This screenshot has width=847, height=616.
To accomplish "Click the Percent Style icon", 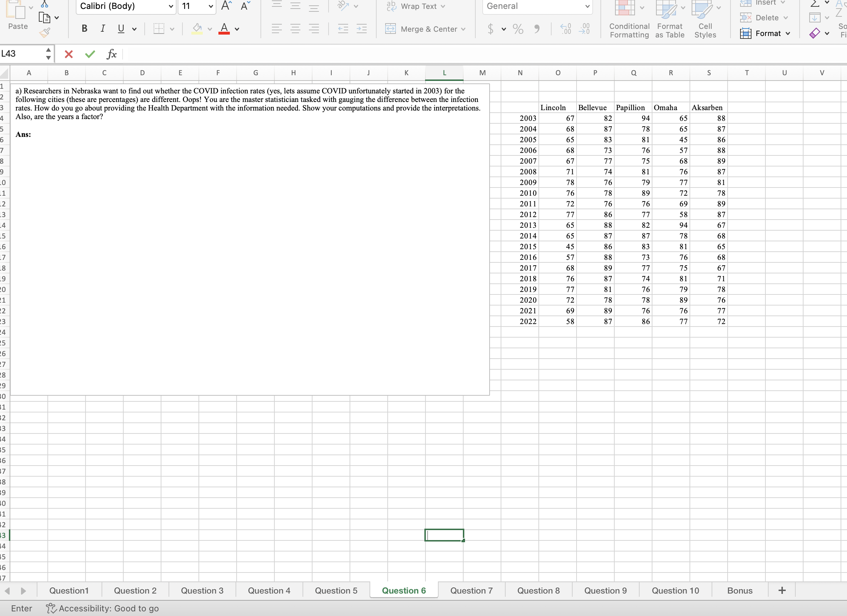I will click(x=518, y=29).
